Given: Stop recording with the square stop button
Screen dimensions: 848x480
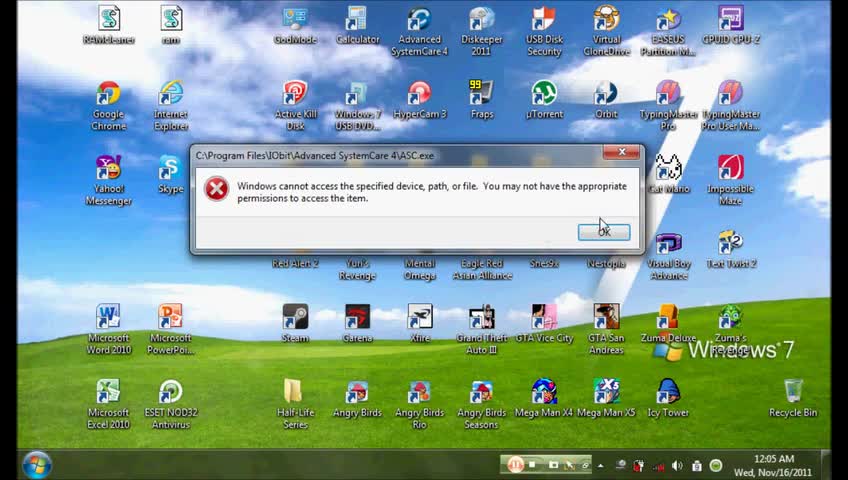Looking at the screenshot, I should [x=532, y=464].
